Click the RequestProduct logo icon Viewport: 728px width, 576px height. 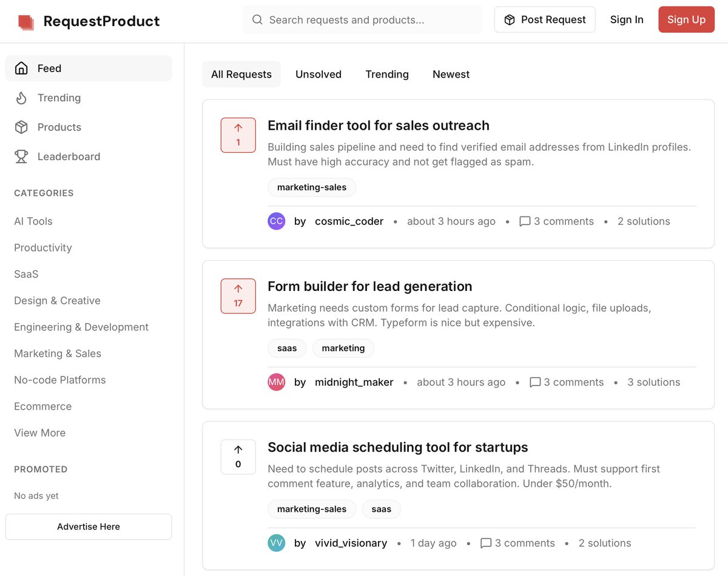tap(25, 20)
